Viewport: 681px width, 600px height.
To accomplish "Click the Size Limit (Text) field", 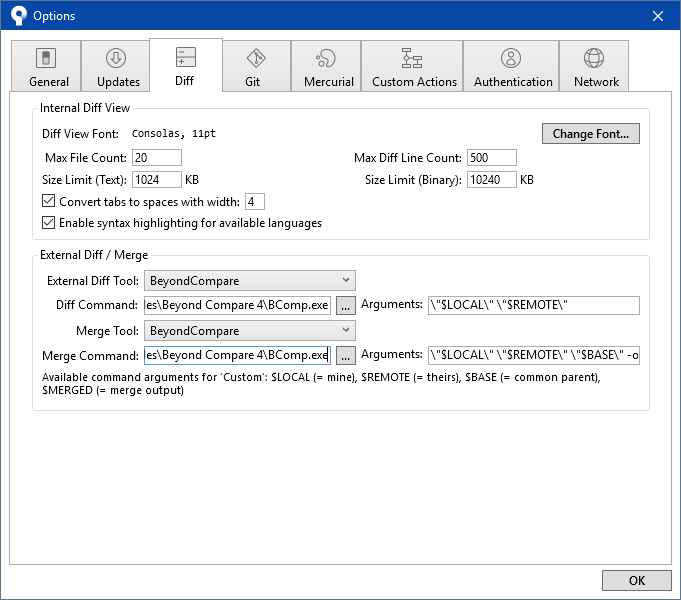I will pyautogui.click(x=157, y=179).
